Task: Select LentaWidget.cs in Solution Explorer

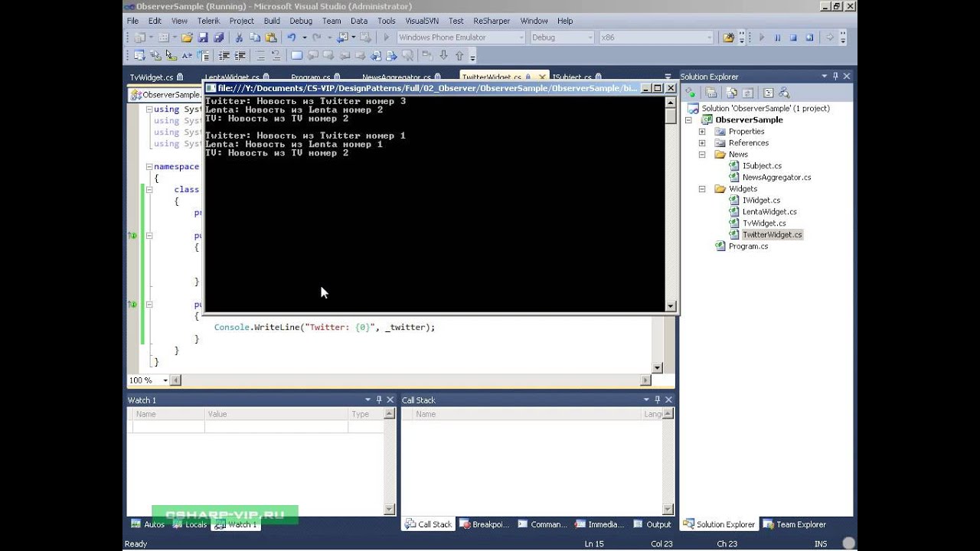Action: 769,212
